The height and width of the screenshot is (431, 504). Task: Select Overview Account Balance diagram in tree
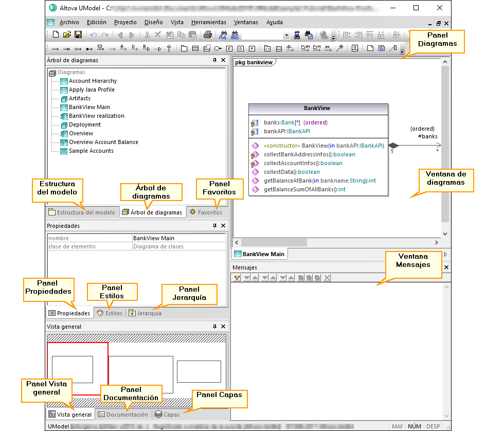(x=103, y=142)
